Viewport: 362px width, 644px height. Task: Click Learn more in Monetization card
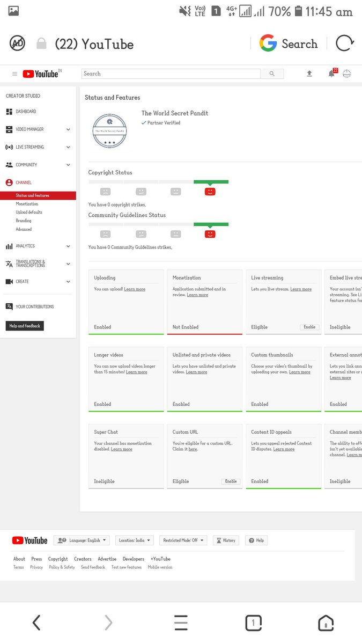(x=197, y=295)
